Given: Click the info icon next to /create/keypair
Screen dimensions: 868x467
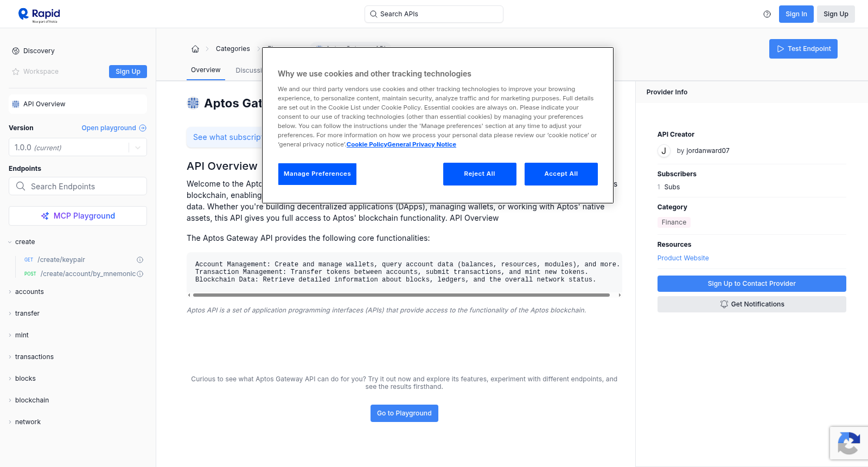Looking at the screenshot, I should tap(140, 260).
